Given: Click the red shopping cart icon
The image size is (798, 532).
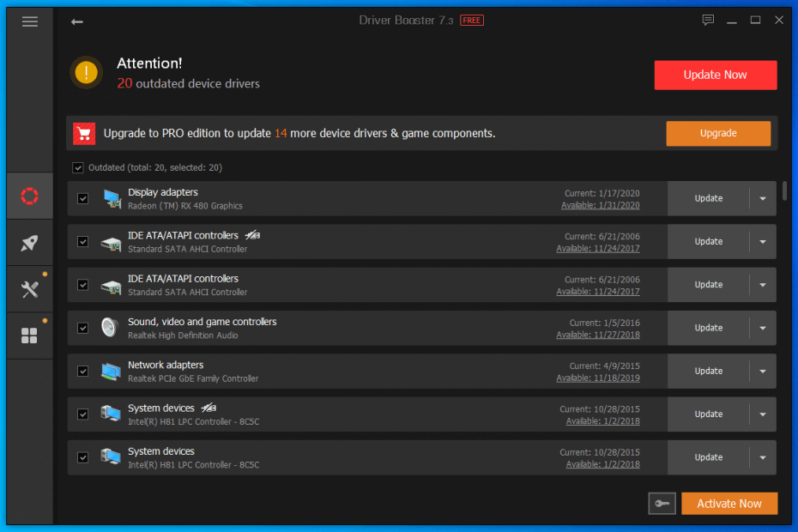Looking at the screenshot, I should click(84, 133).
